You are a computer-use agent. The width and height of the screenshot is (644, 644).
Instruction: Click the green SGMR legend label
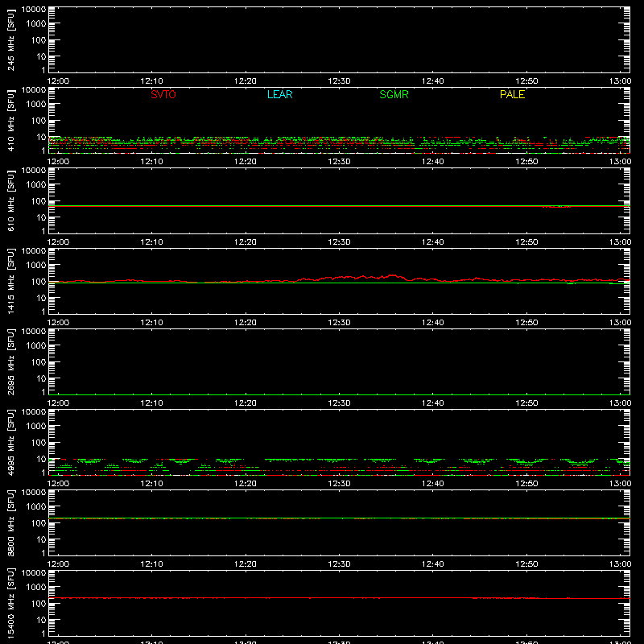click(394, 94)
